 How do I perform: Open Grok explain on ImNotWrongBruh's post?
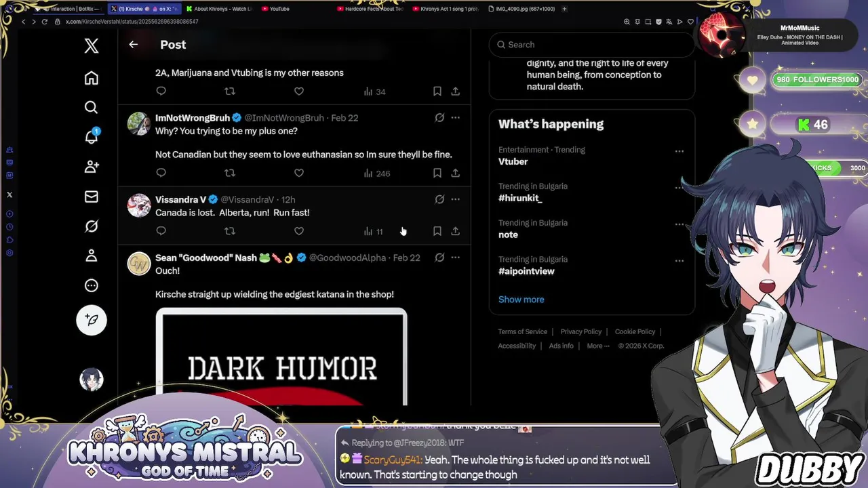439,118
